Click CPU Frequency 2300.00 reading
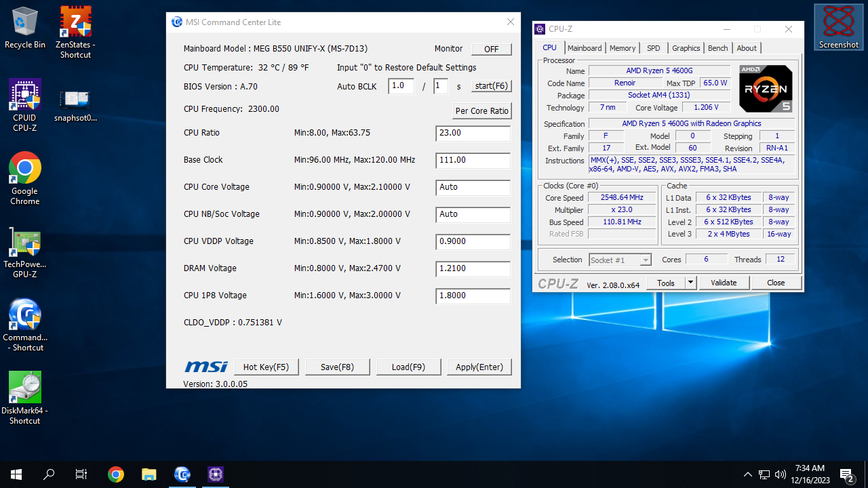Viewport: 868px width, 488px height. [x=231, y=109]
